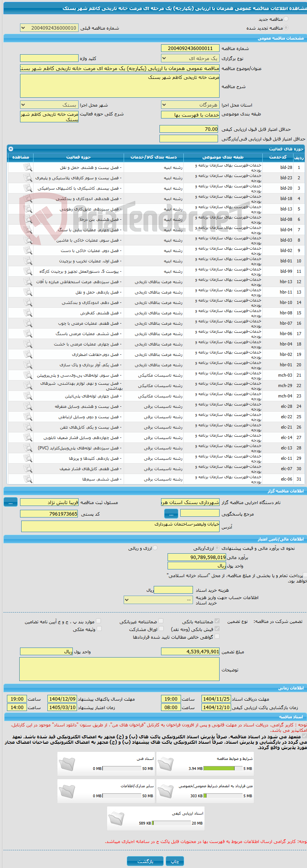Toggle ضمانتنامه غیربانکی checkbox
This screenshot has width=307, height=868.
(161, 621)
